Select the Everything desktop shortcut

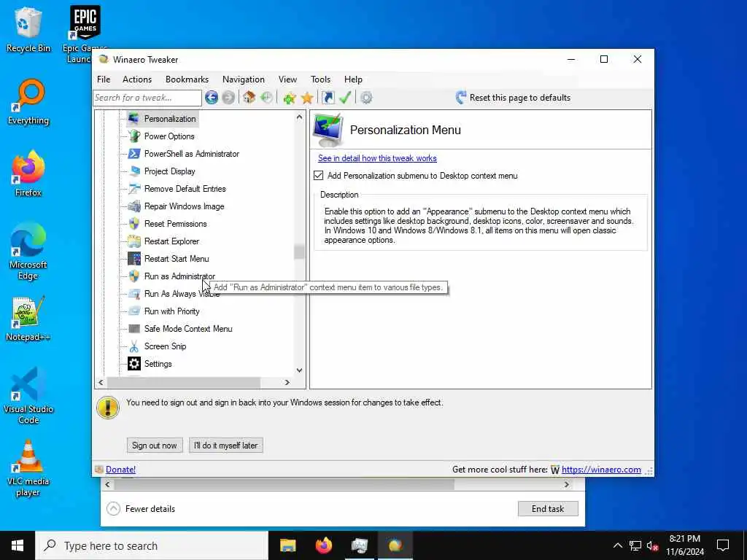pos(28,102)
